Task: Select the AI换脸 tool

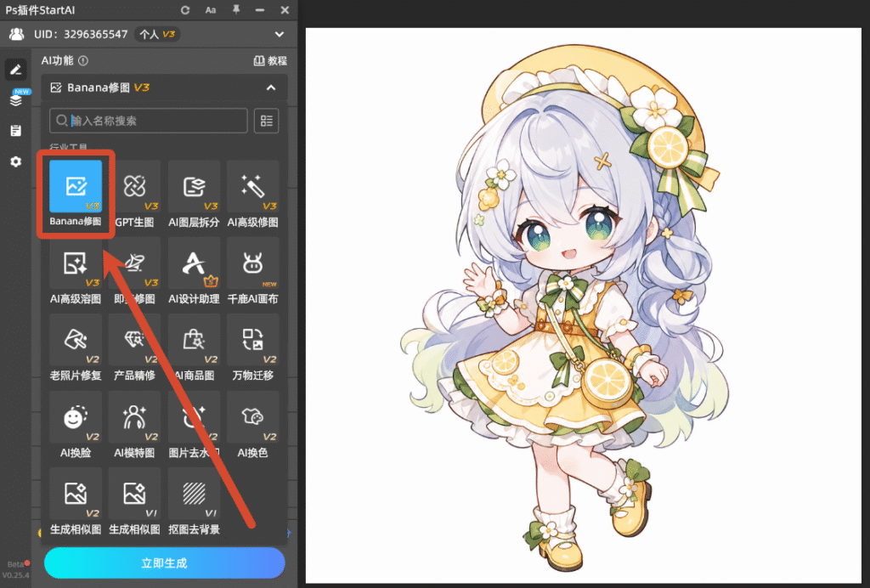Action: click(x=76, y=417)
